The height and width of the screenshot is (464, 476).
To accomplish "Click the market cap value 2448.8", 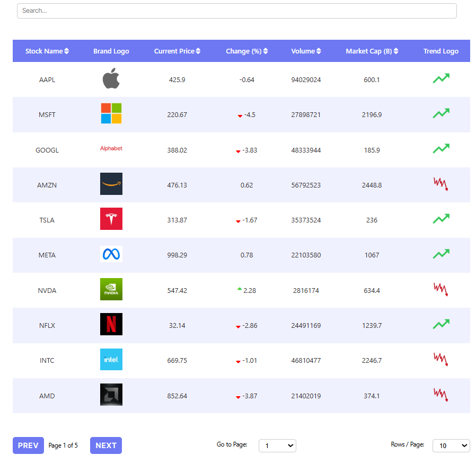I will pos(372,185).
